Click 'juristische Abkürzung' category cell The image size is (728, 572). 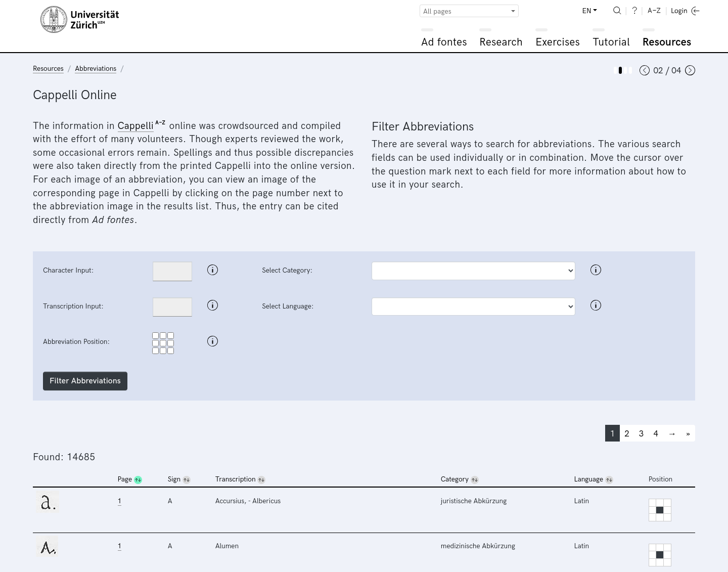474,501
